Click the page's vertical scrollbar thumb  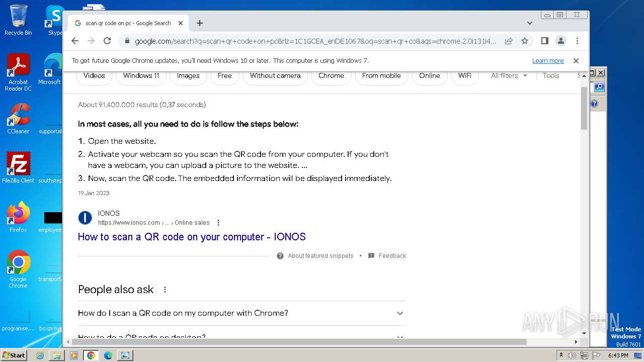pyautogui.click(x=584, y=108)
